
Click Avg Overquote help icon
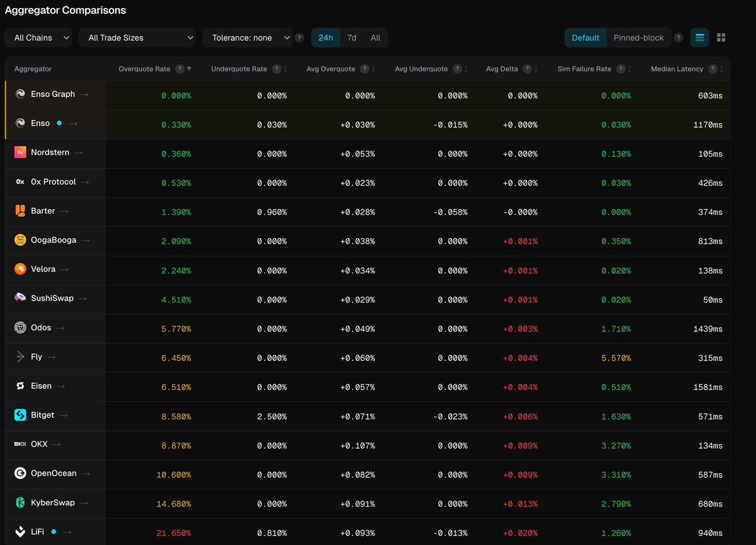pos(364,69)
